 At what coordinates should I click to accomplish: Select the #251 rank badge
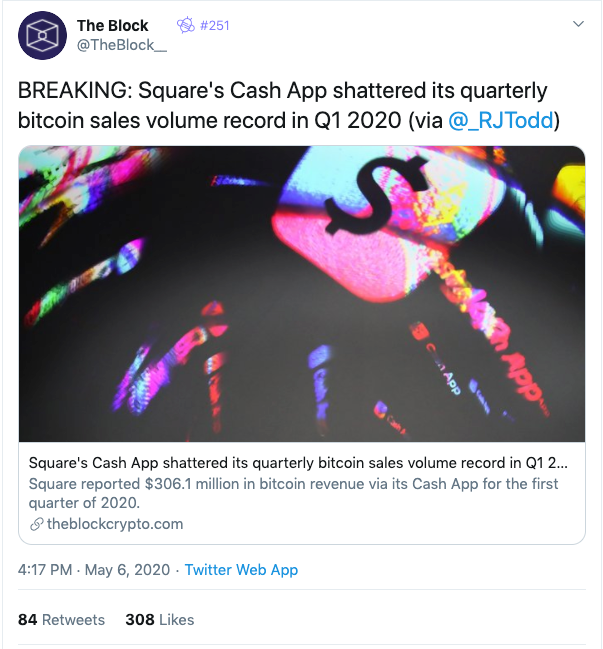click(214, 26)
